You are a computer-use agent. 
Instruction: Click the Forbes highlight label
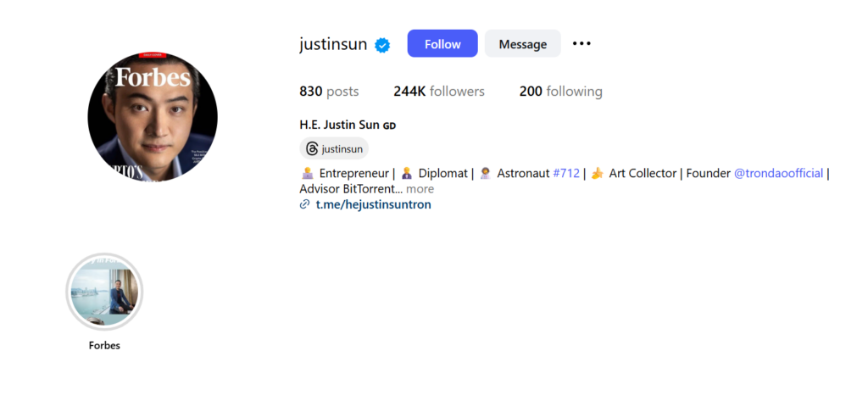[104, 346]
